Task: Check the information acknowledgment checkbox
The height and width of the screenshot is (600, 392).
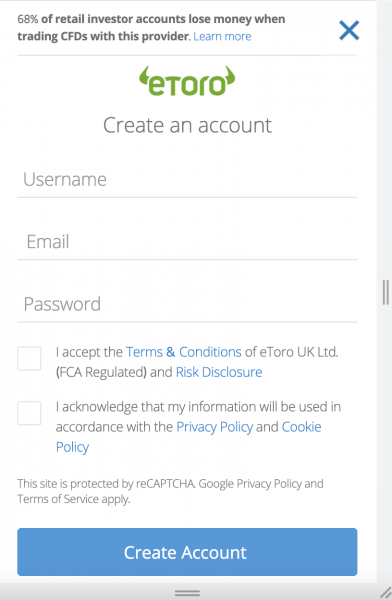Action: coord(29,413)
